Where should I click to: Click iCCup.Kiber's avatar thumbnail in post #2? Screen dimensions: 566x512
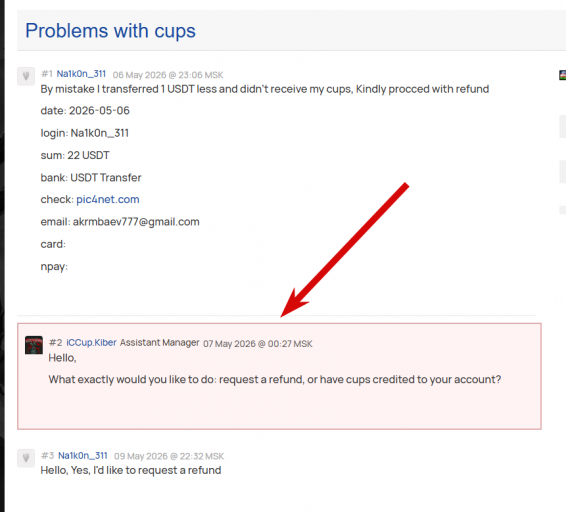(34, 345)
